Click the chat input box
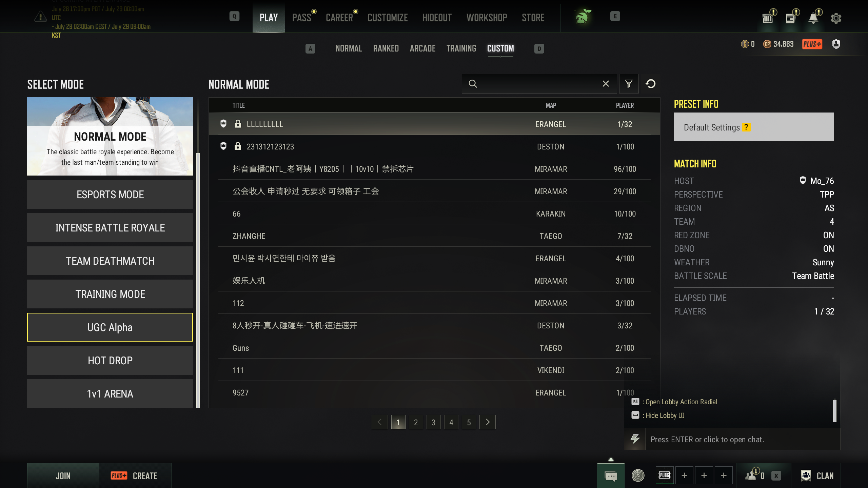868x488 pixels. (x=743, y=439)
